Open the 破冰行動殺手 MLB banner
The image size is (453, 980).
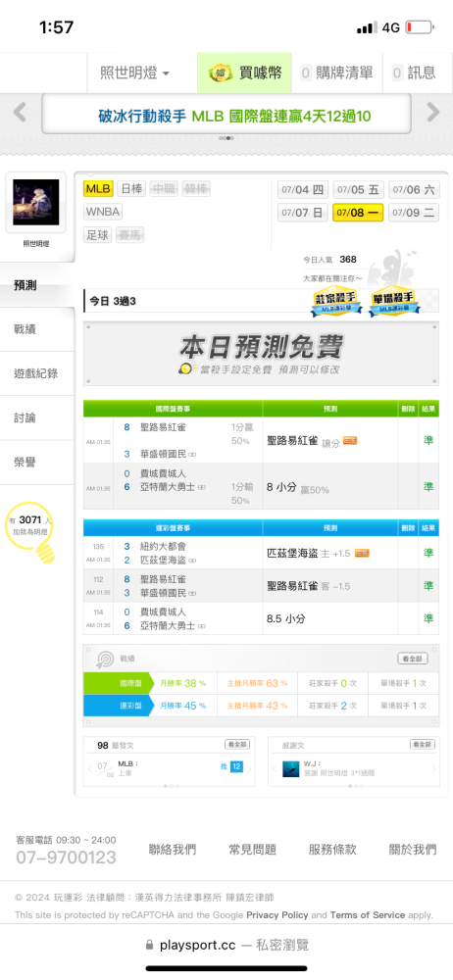pyautogui.click(x=226, y=115)
